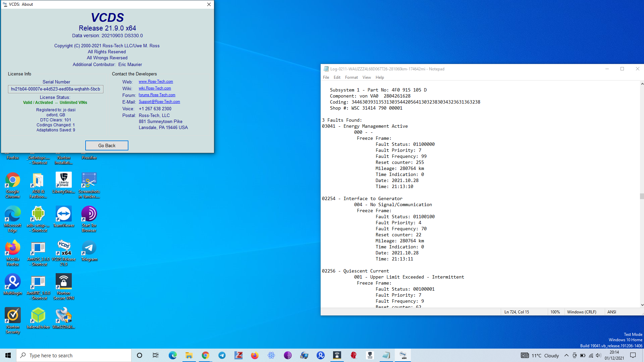
Task: Select the Norton Secure VPN desktop icon
Action: click(x=64, y=287)
